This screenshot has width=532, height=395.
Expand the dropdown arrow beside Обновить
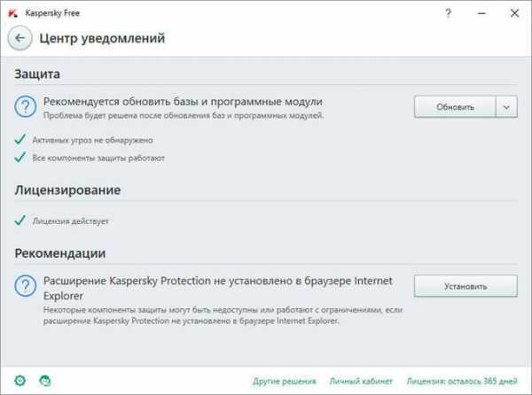[x=506, y=107]
